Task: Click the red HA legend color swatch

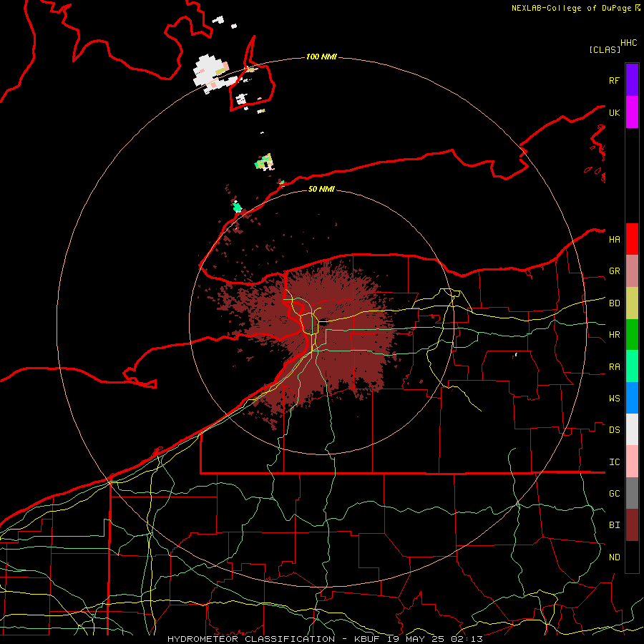Action: [x=632, y=239]
